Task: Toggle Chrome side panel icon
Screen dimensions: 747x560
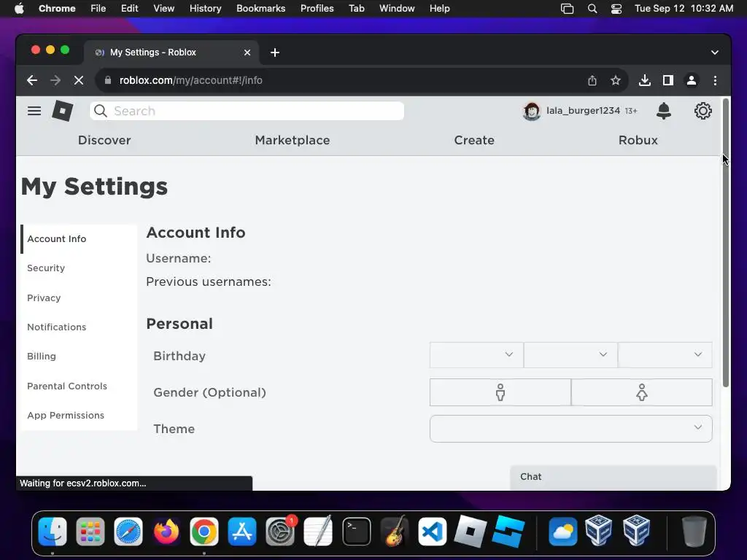Action: point(668,80)
